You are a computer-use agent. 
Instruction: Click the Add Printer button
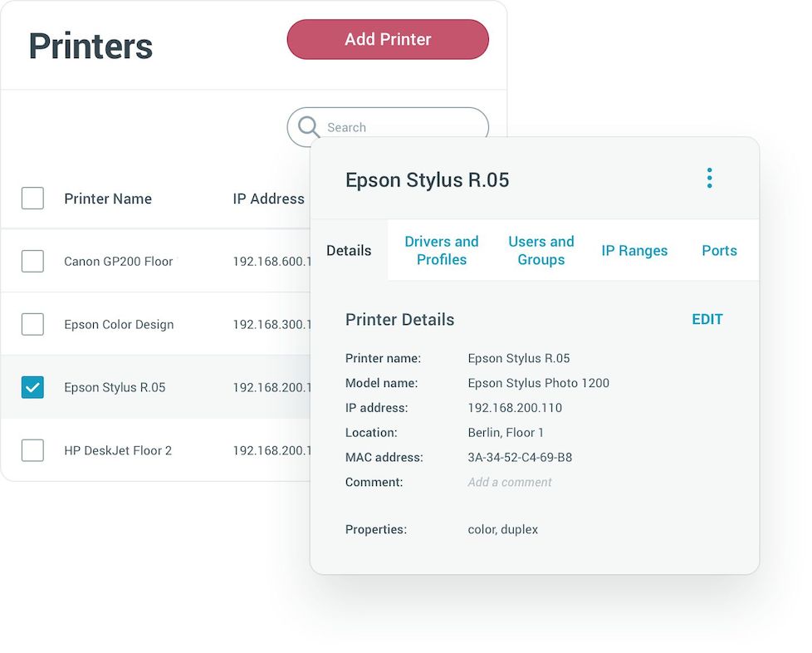tap(388, 39)
